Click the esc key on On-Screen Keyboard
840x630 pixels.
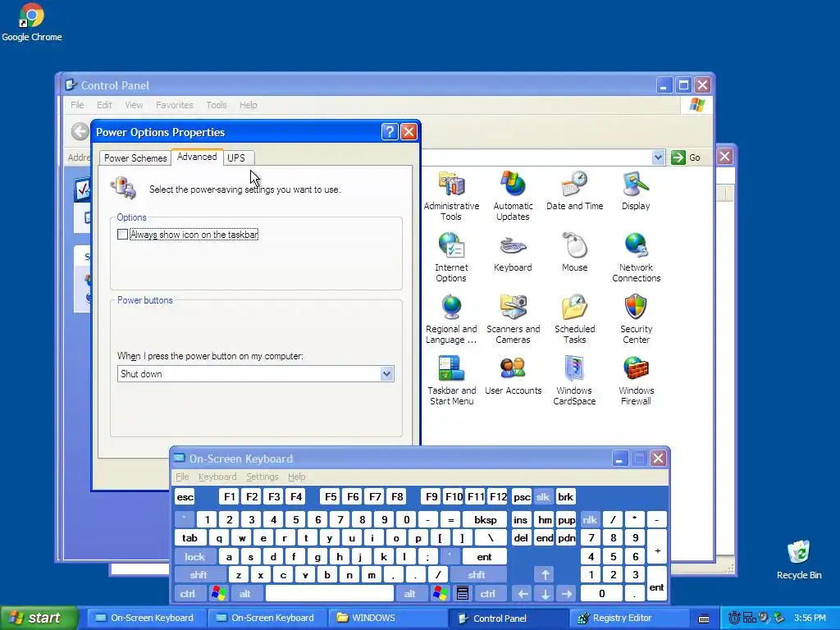coord(185,497)
